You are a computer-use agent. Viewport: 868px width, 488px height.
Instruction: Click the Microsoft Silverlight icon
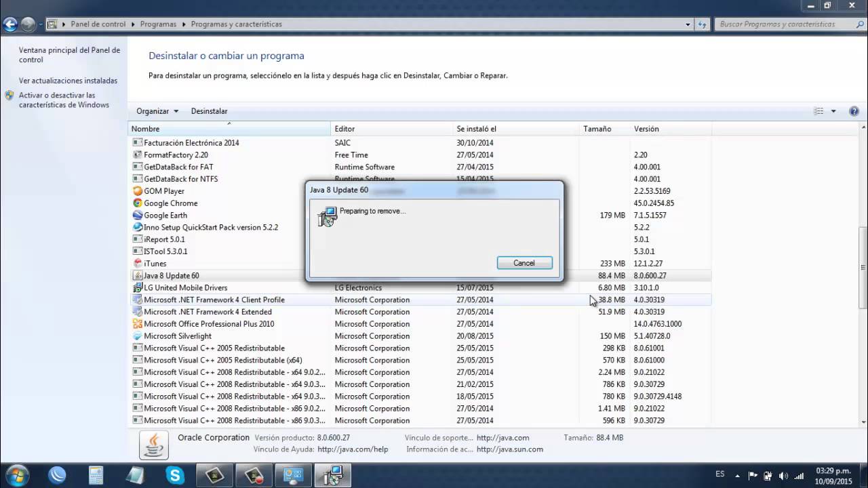[x=138, y=336]
